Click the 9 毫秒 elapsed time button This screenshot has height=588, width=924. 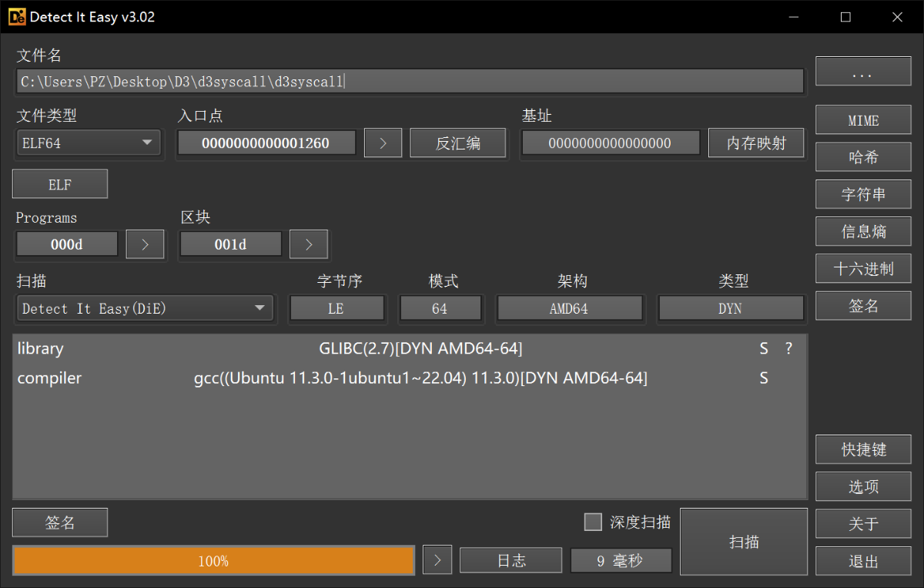tap(621, 561)
